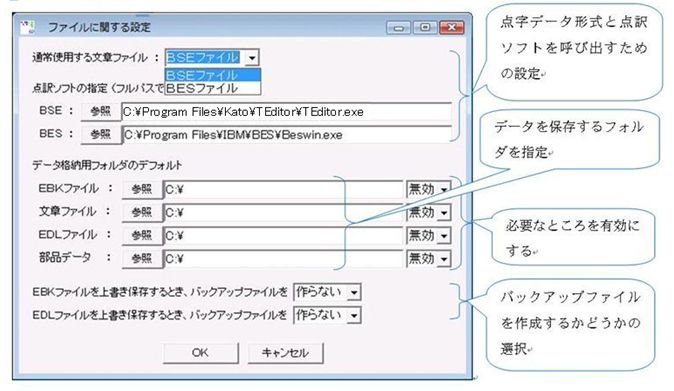Click the 参照 button for BSE path
The width and height of the screenshot is (674, 391).
pos(101,112)
